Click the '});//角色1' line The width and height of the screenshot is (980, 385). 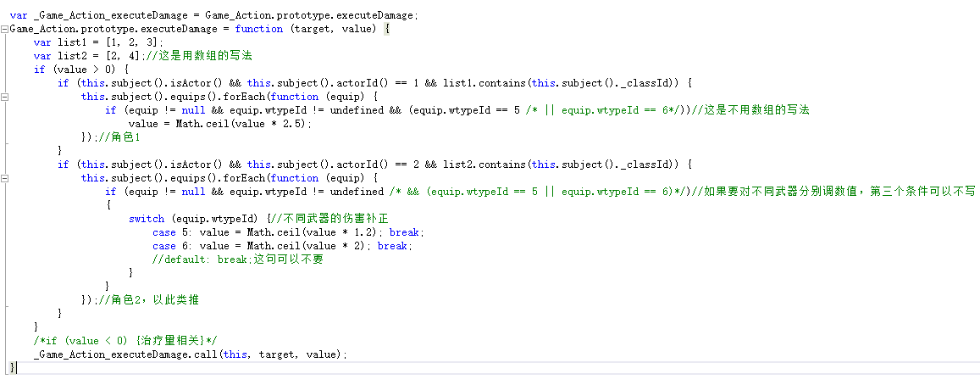(x=111, y=137)
